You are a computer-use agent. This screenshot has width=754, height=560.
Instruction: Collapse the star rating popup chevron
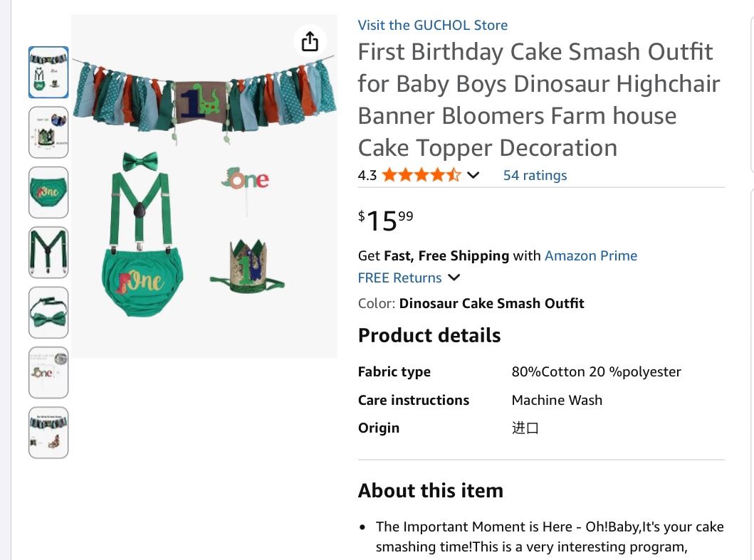(x=473, y=174)
